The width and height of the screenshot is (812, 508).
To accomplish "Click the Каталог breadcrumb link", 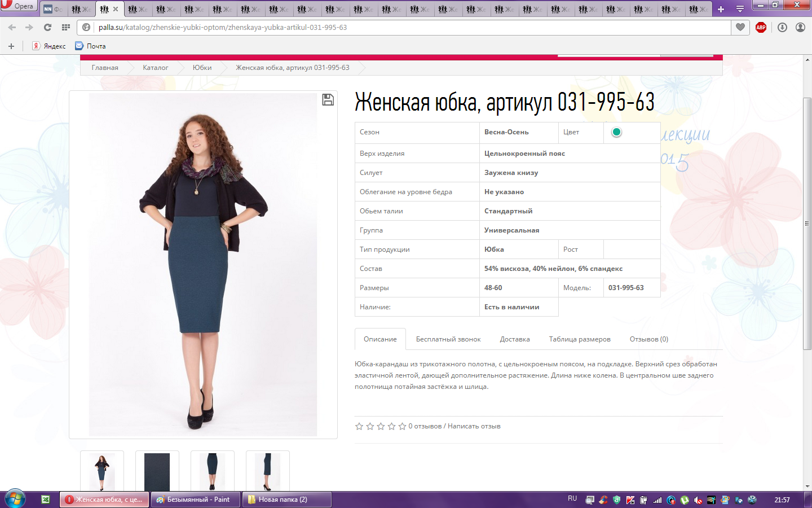I will click(x=155, y=68).
